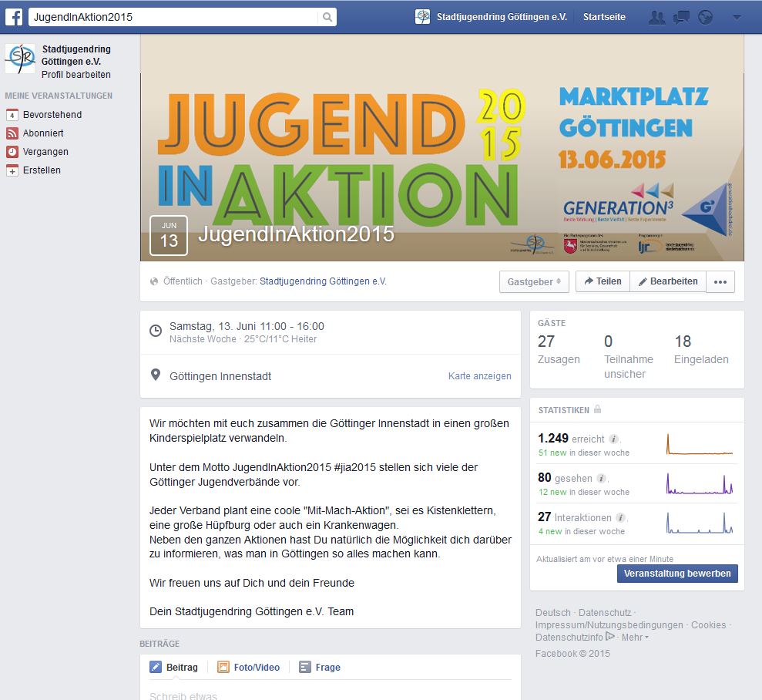Select the Beitrag tab
The width and height of the screenshot is (762, 700).
[174, 668]
